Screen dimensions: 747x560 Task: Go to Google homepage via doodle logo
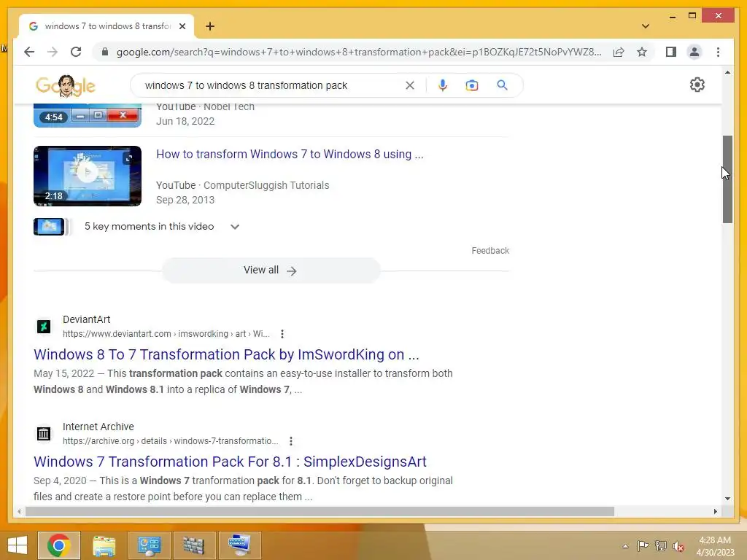pyautogui.click(x=65, y=86)
